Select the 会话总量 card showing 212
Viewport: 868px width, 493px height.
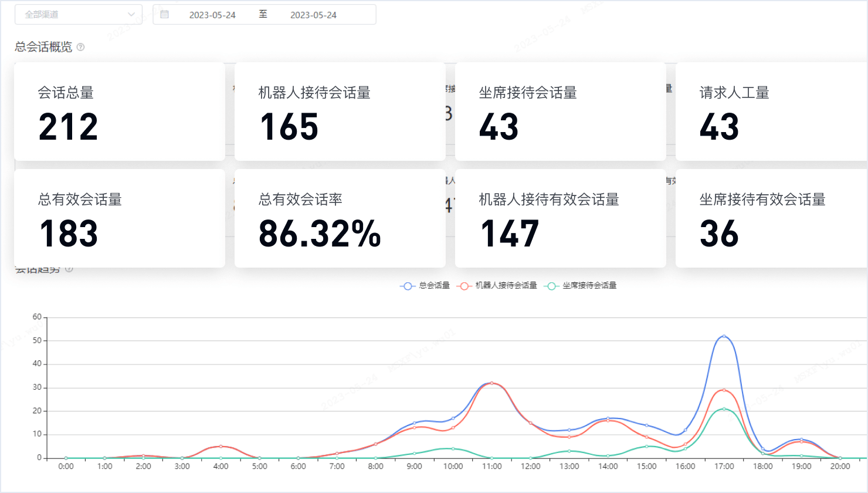[x=120, y=112]
